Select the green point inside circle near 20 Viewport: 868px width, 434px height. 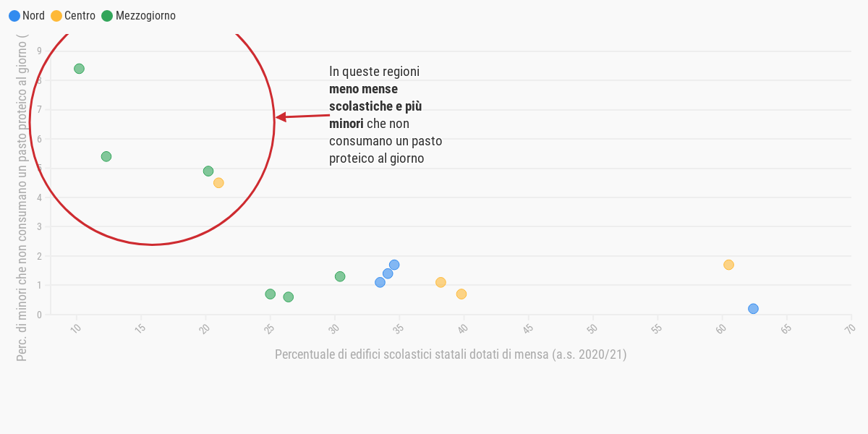click(x=208, y=171)
